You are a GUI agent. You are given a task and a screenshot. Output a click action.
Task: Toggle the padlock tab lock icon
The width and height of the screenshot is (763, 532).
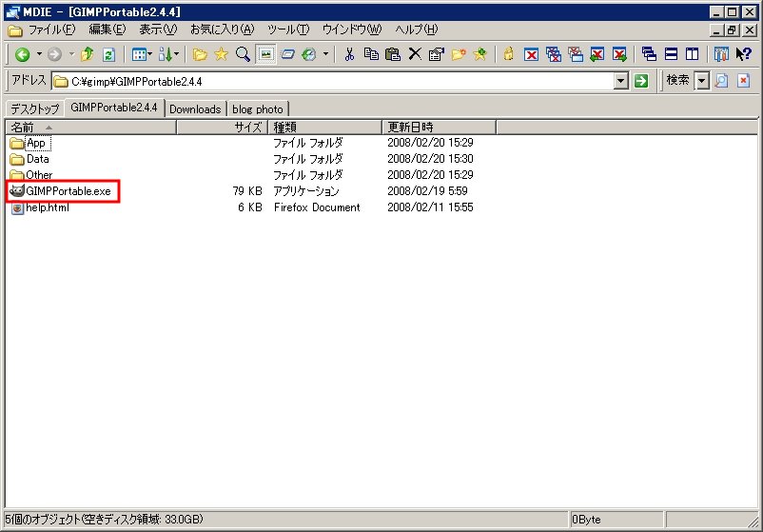coord(508,54)
